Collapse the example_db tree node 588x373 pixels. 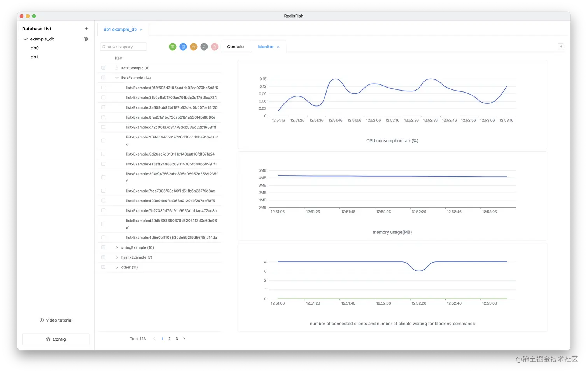click(x=26, y=39)
